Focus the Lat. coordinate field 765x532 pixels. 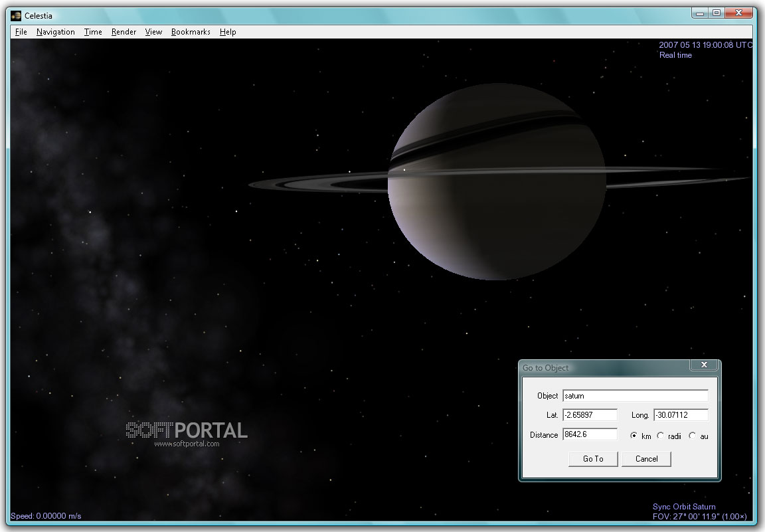coord(590,415)
